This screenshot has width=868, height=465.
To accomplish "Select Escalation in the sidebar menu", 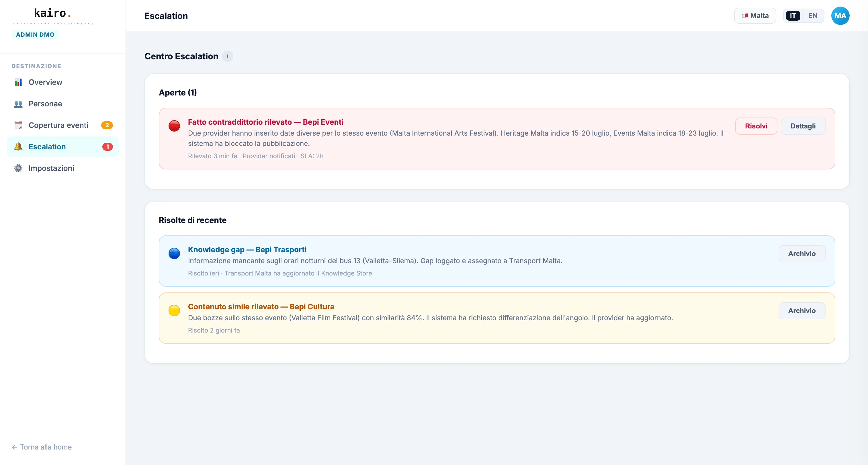I will pos(47,146).
